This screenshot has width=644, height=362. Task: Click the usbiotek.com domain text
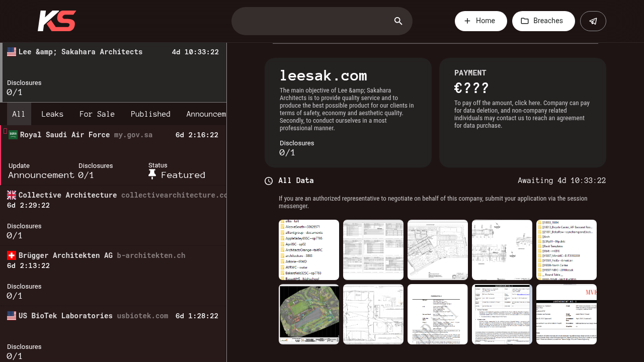[x=142, y=316]
